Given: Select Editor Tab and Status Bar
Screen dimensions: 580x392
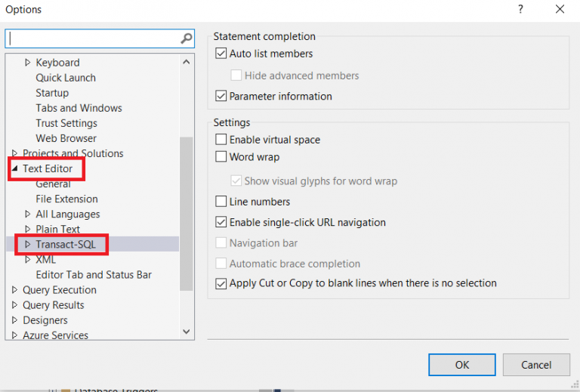Looking at the screenshot, I should [x=94, y=275].
